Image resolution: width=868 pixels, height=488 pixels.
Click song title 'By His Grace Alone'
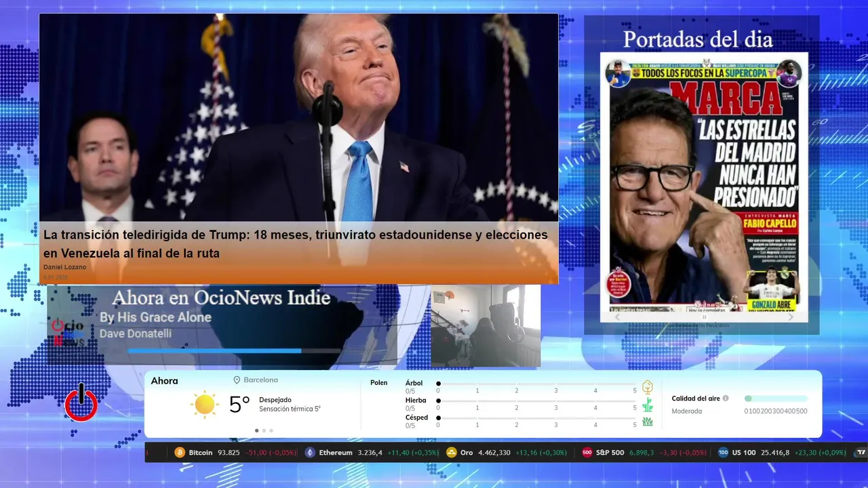pos(155,317)
